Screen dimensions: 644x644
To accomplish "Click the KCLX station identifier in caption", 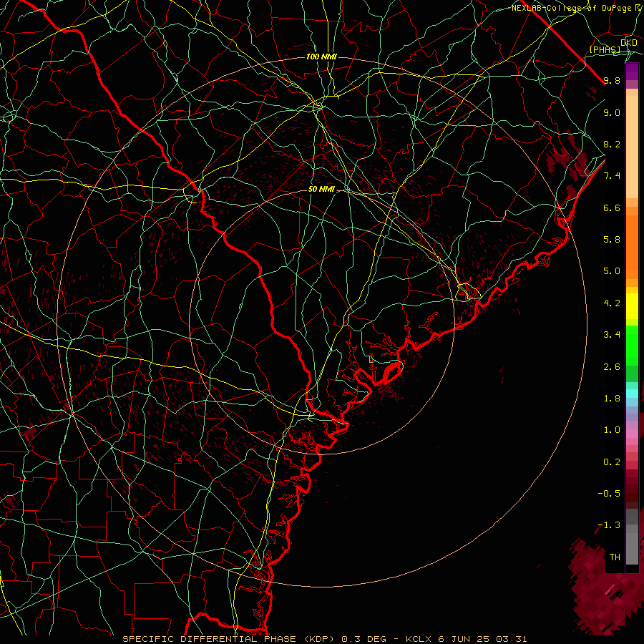I will point(419,639).
